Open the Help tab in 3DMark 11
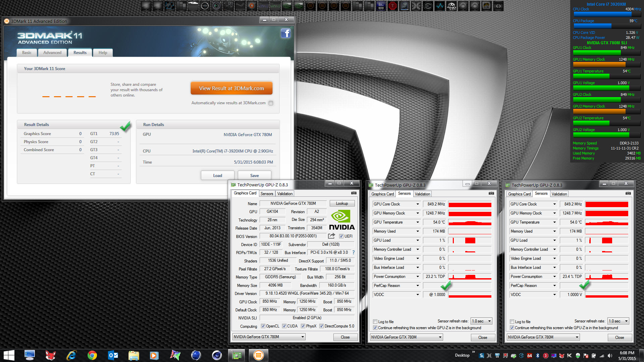Screen dimensions: 644x362 point(103,53)
